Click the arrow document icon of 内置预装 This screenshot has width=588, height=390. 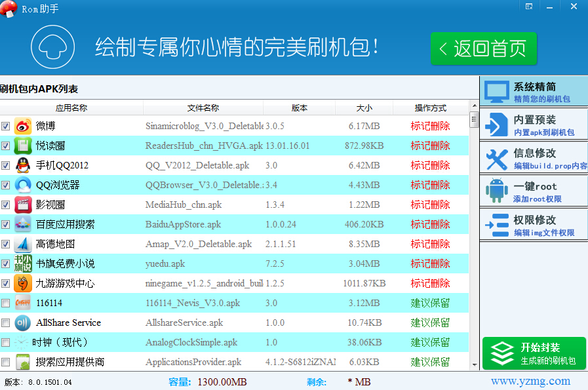(x=496, y=125)
